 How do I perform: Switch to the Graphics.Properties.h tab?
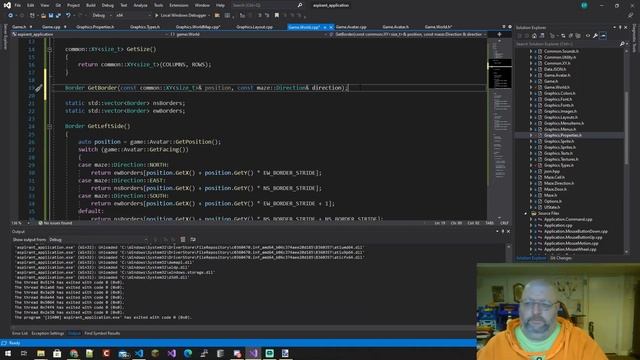tap(96, 27)
